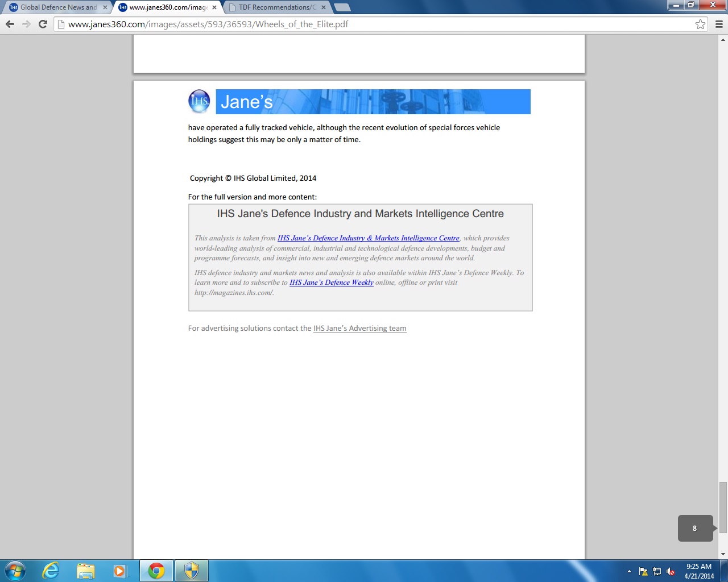Restore down the Chrome window
This screenshot has width=728, height=582.
point(691,5)
